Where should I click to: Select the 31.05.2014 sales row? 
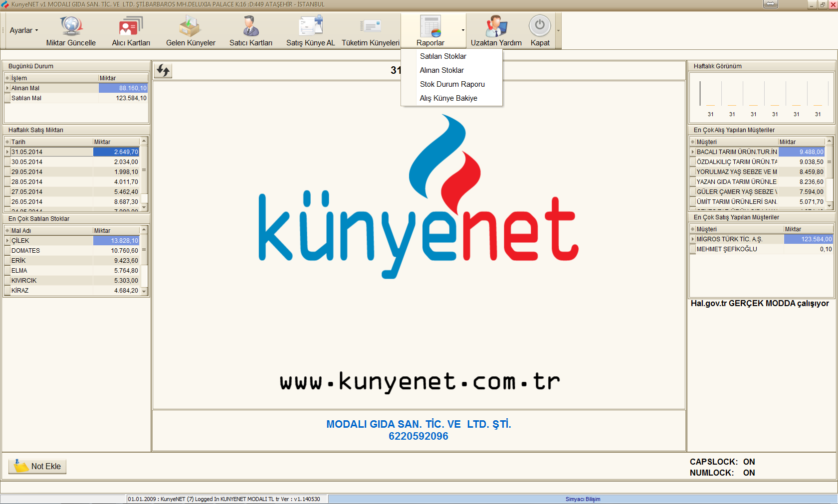tap(72, 152)
